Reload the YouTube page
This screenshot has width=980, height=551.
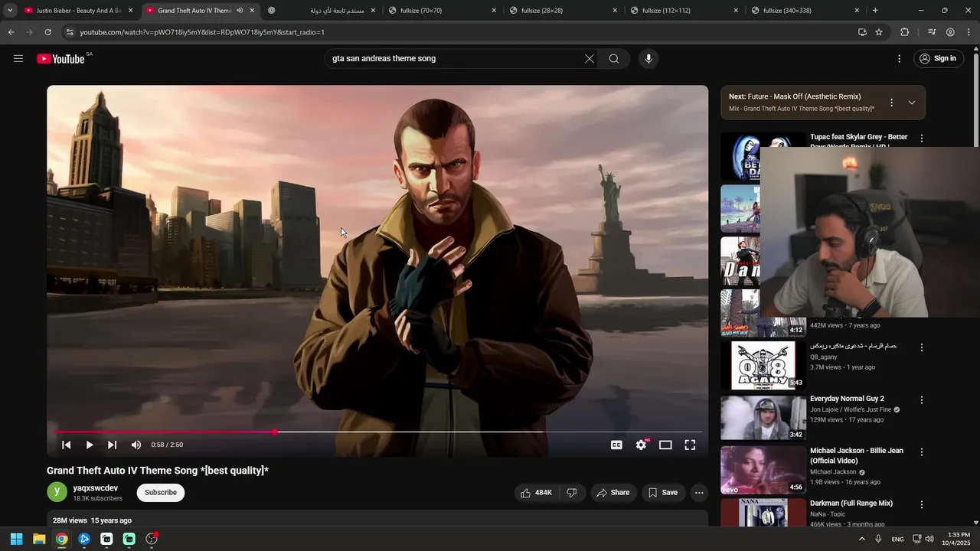coord(47,32)
